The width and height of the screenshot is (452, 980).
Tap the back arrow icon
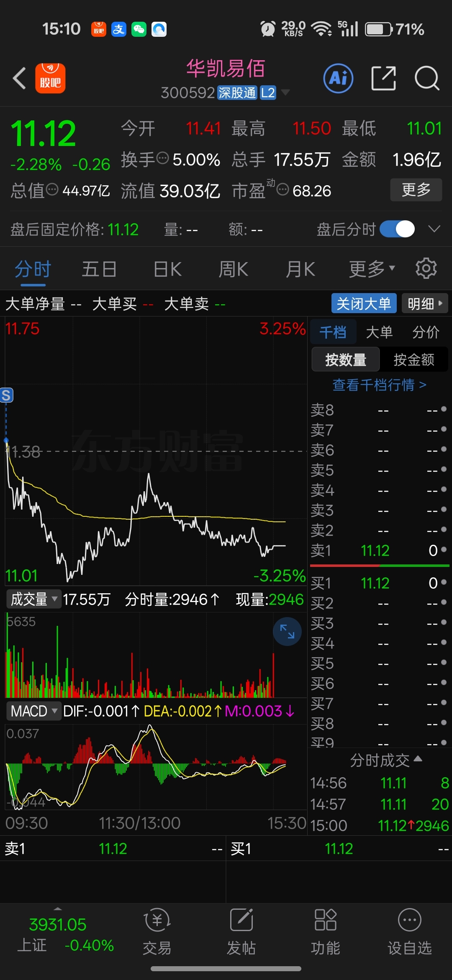click(x=19, y=78)
